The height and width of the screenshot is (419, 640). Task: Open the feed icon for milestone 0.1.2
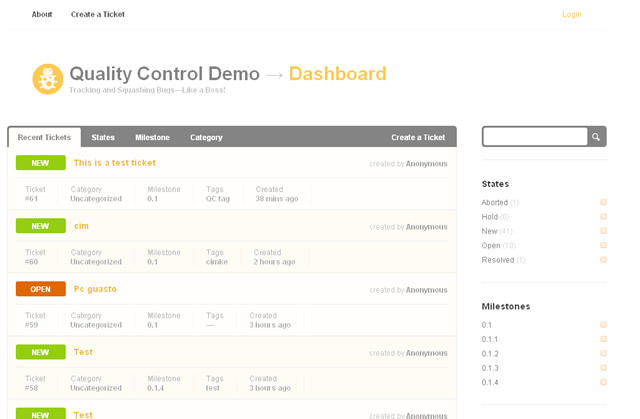coord(603,354)
